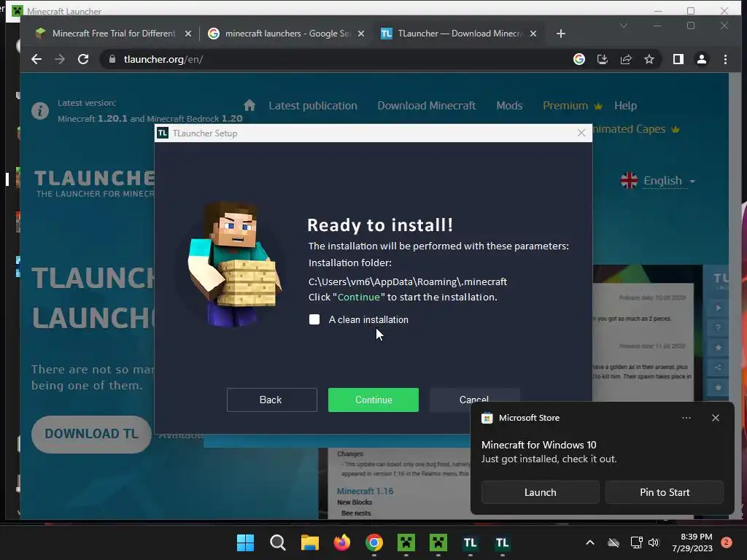
Task: Open Firefox from taskbar
Action: coord(342,542)
